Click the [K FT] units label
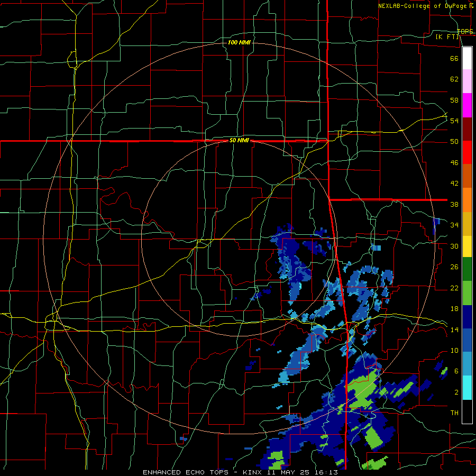The width and height of the screenshot is (476, 476). click(447, 36)
